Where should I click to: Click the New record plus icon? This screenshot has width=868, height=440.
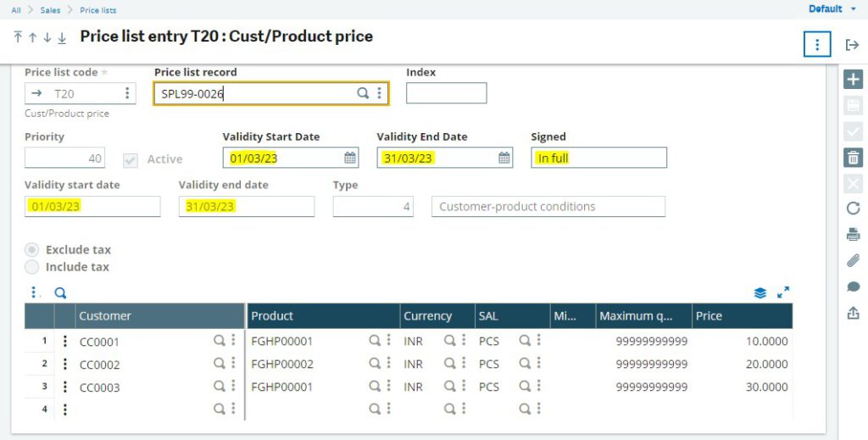[x=853, y=80]
